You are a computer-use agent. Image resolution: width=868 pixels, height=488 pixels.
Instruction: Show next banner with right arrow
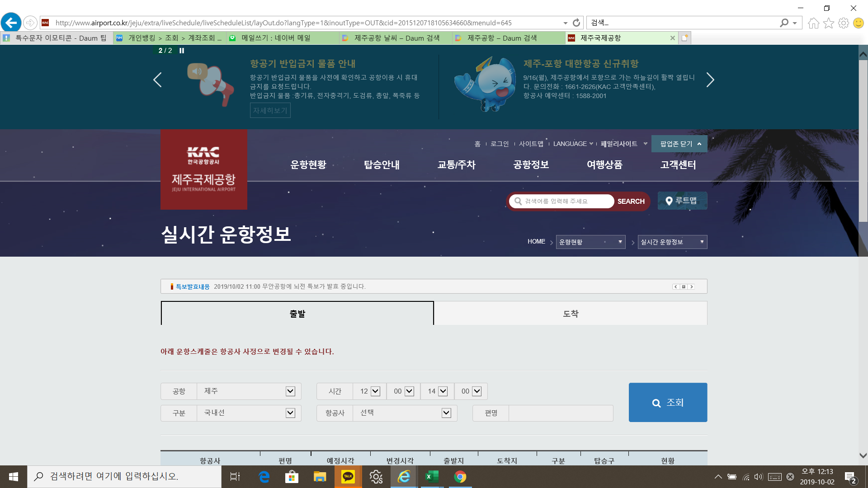[710, 80]
